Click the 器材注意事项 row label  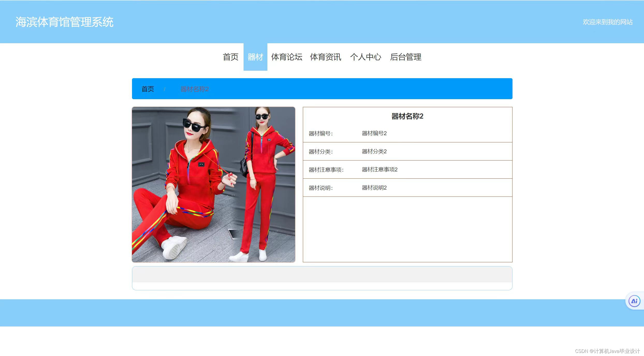tap(326, 170)
